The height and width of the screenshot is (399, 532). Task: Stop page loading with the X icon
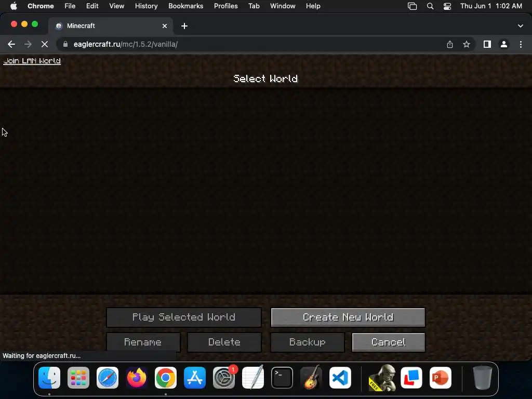[x=45, y=44]
